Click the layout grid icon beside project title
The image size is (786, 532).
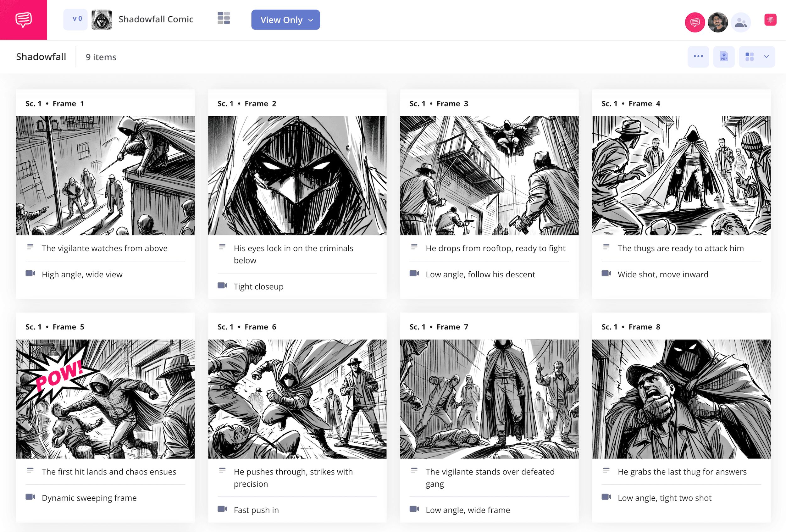point(224,19)
